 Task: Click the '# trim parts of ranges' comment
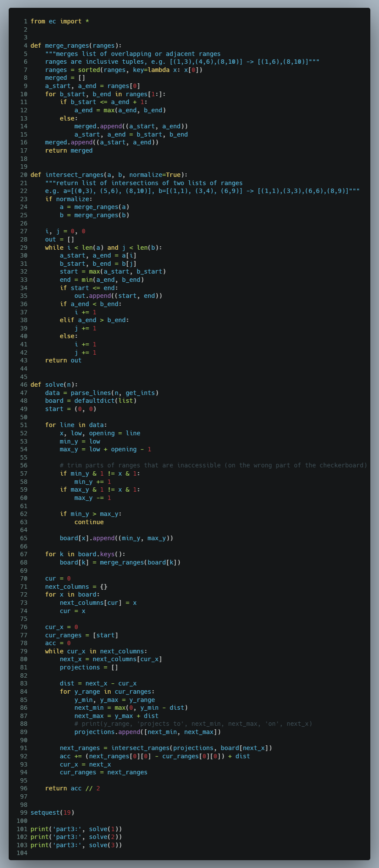(214, 465)
